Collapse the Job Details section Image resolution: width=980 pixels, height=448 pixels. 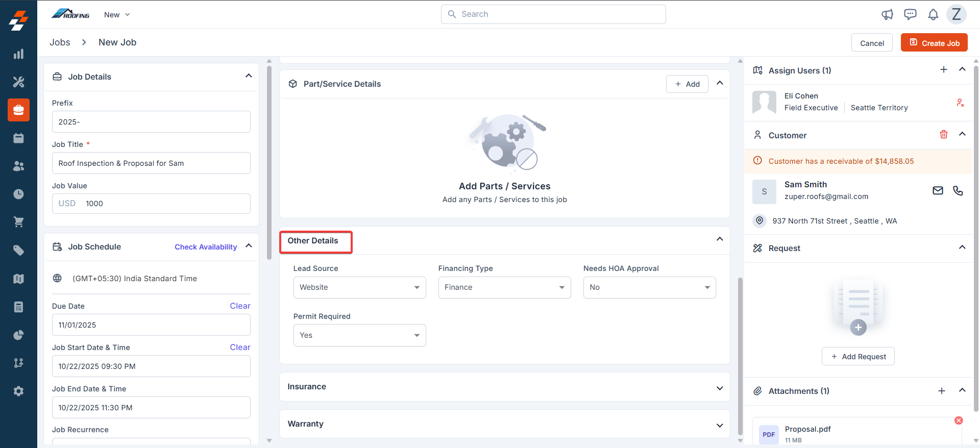tap(249, 76)
